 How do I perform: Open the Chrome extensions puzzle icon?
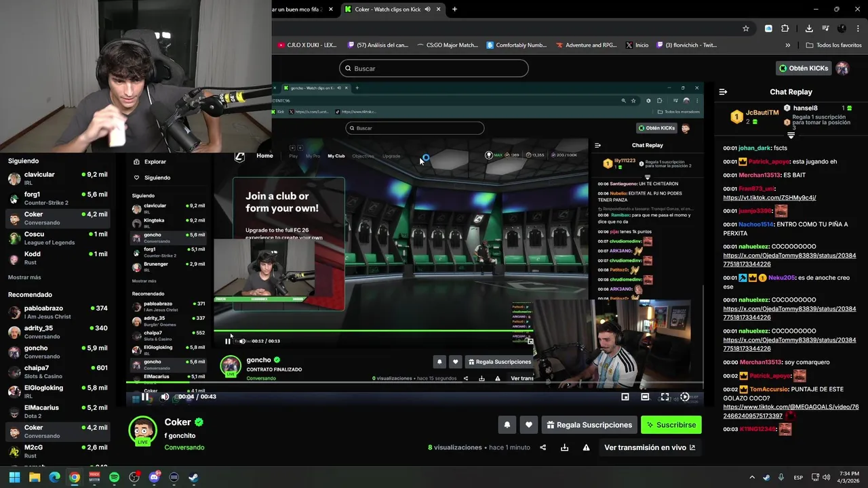point(785,28)
